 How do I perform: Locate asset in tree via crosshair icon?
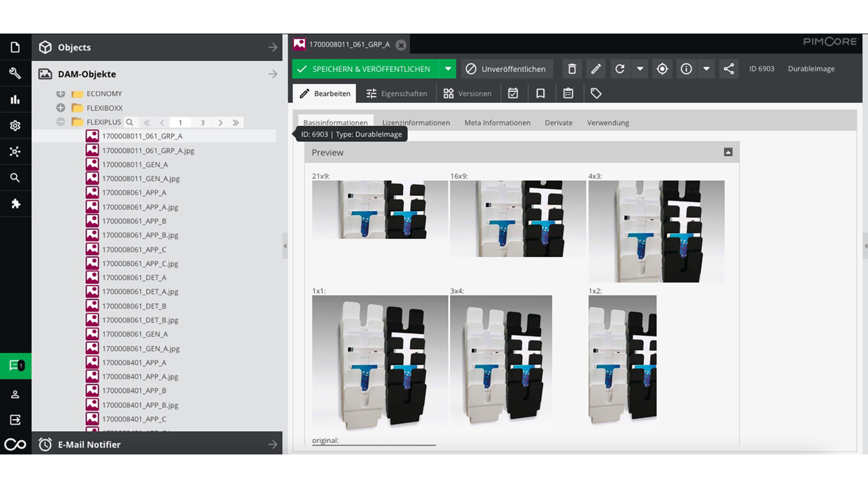tap(662, 69)
